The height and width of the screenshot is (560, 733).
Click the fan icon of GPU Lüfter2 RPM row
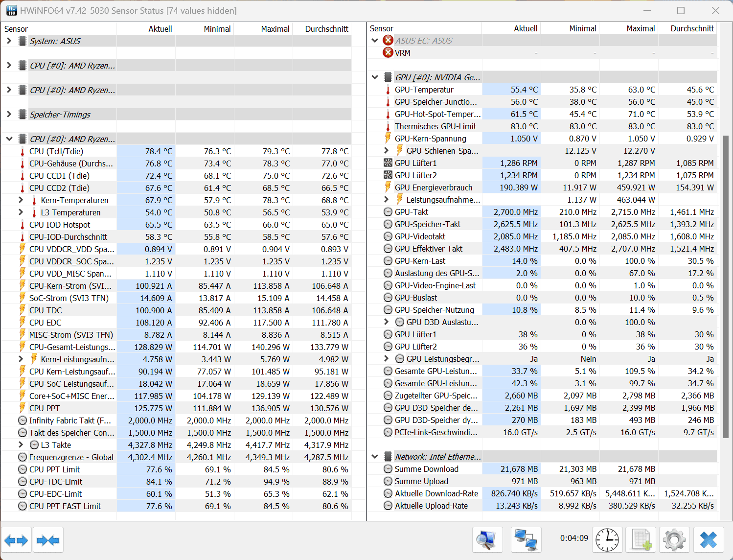[388, 175]
